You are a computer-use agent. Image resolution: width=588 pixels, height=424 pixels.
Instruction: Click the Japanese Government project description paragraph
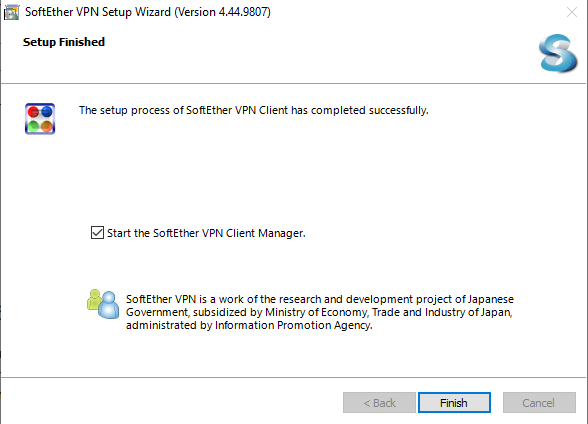pyautogui.click(x=320, y=312)
